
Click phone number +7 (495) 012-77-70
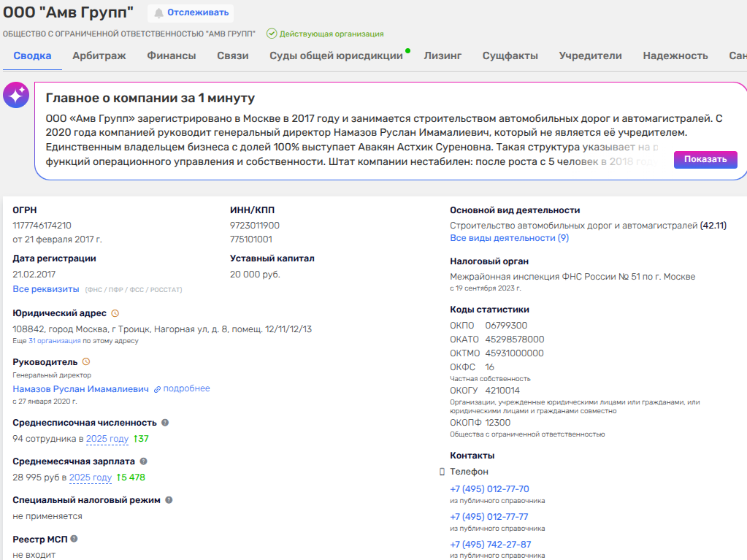click(489, 489)
